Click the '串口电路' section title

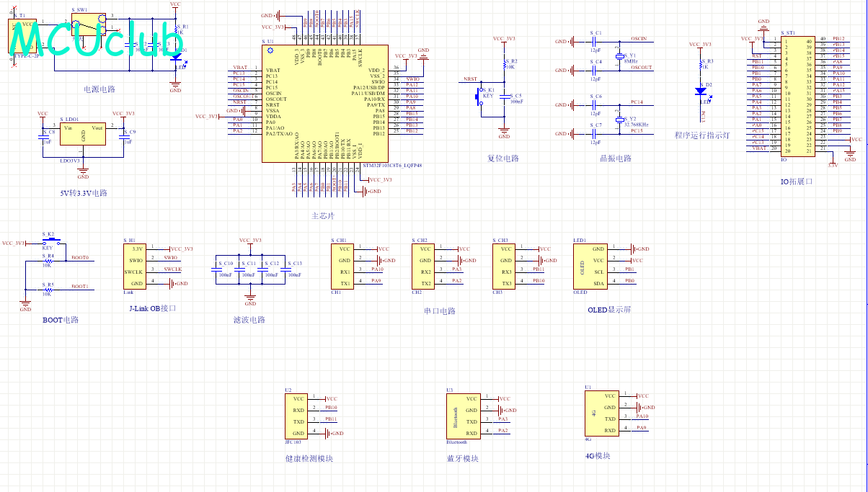tap(440, 311)
